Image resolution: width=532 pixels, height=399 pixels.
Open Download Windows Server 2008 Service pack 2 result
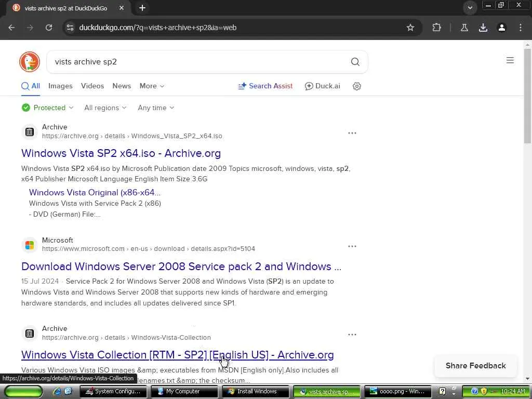(181, 267)
